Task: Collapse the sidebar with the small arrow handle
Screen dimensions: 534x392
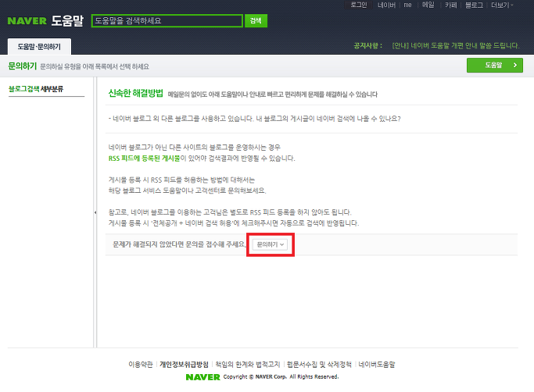Action: [95, 212]
